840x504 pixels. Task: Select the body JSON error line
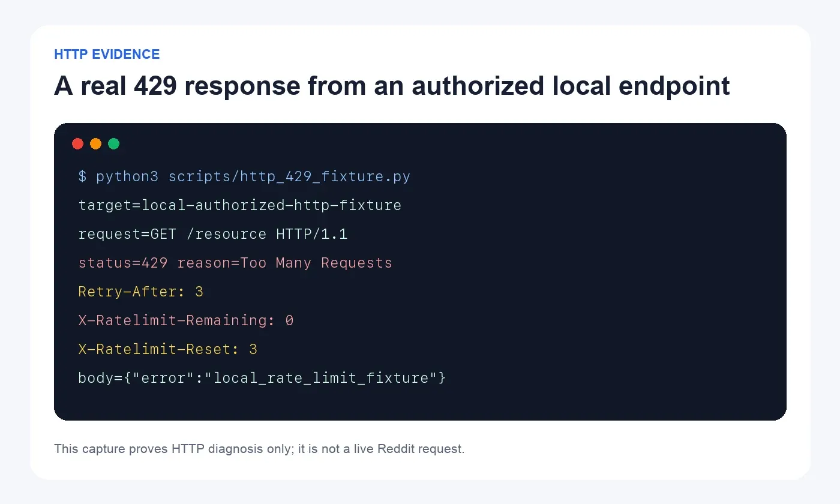coord(262,378)
